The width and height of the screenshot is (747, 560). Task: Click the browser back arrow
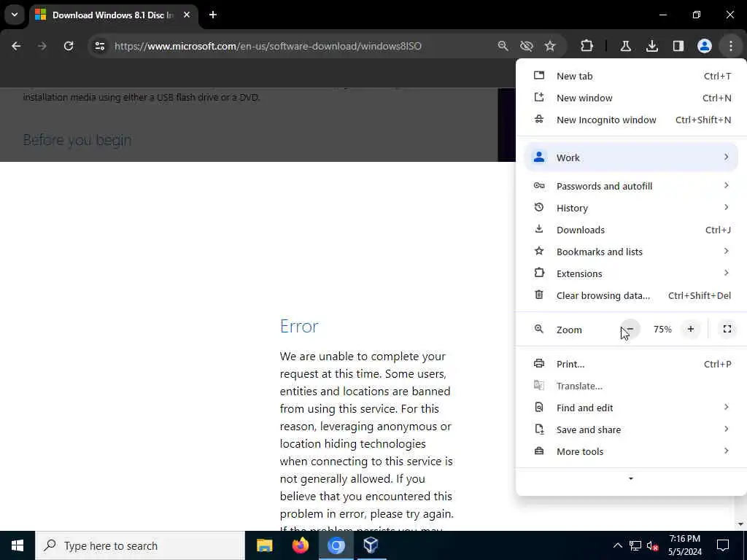(16, 46)
